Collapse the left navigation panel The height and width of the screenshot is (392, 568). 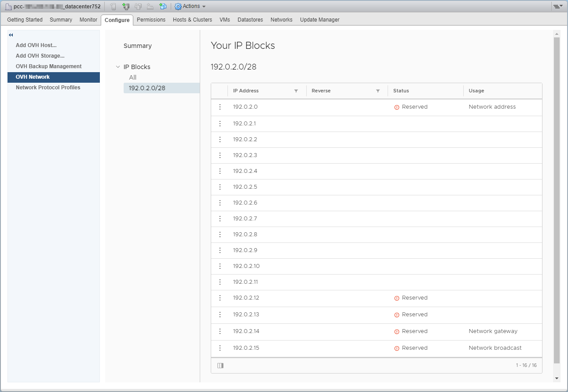[x=11, y=35]
